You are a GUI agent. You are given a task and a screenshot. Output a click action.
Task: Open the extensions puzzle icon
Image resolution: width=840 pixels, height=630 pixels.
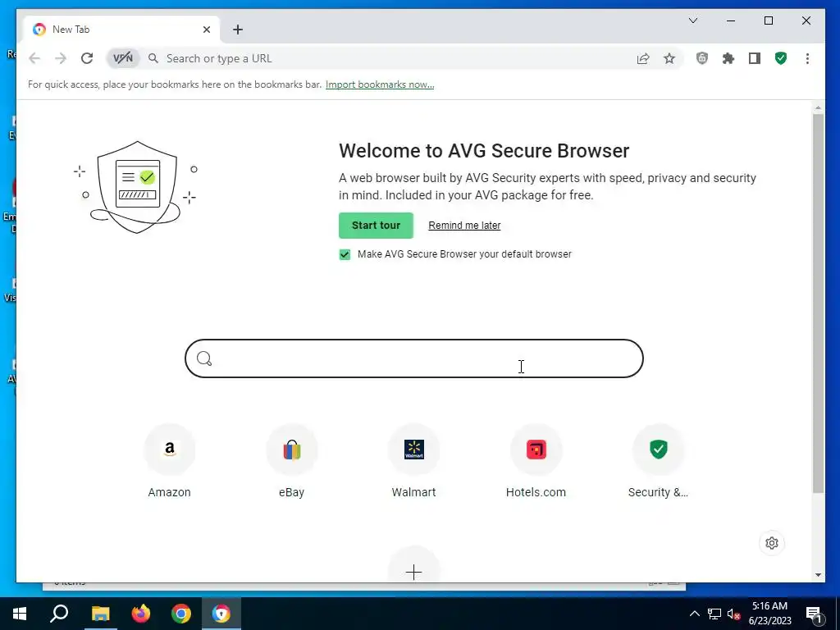point(728,58)
